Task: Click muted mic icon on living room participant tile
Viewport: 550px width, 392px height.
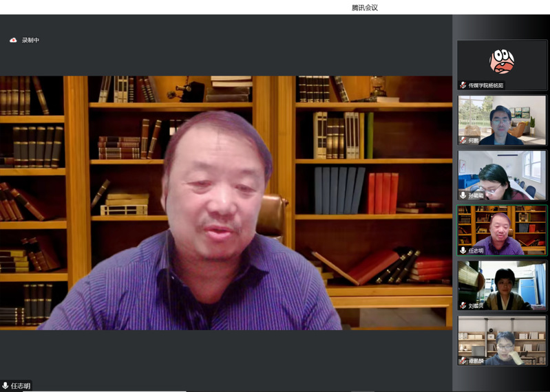Action: click(x=463, y=140)
